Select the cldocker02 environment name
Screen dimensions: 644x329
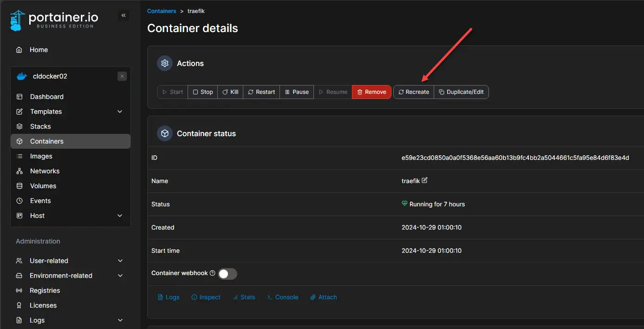[50, 76]
